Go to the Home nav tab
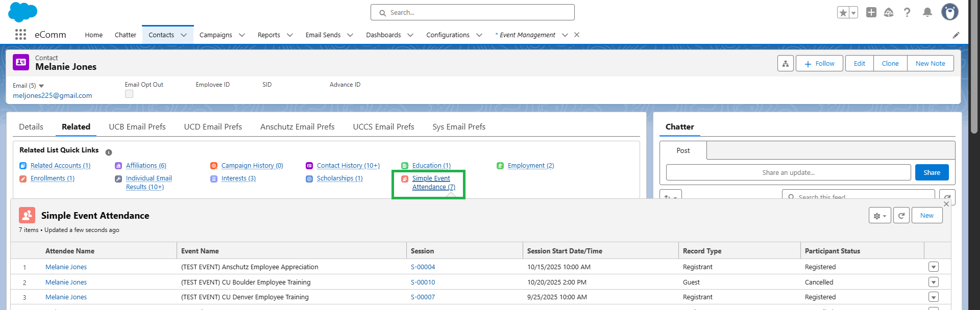Viewport: 980px width, 310px height. (x=94, y=35)
